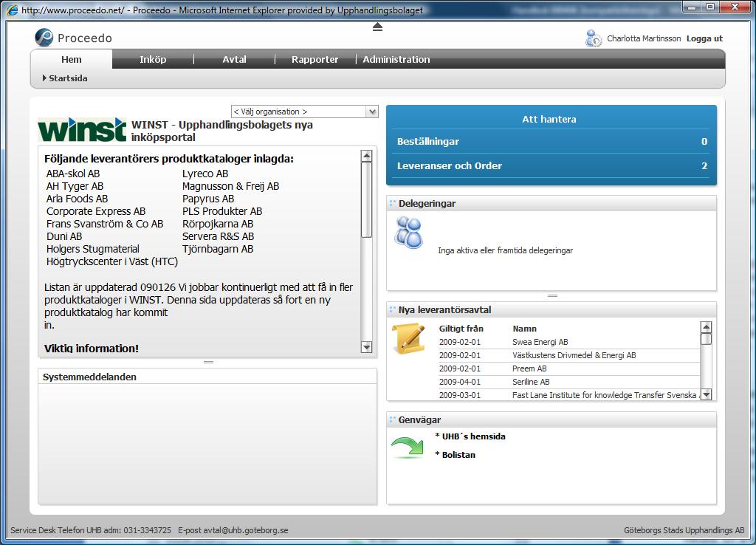756x545 pixels.
Task: Click the Genvägar panel header
Action: [x=551, y=419]
